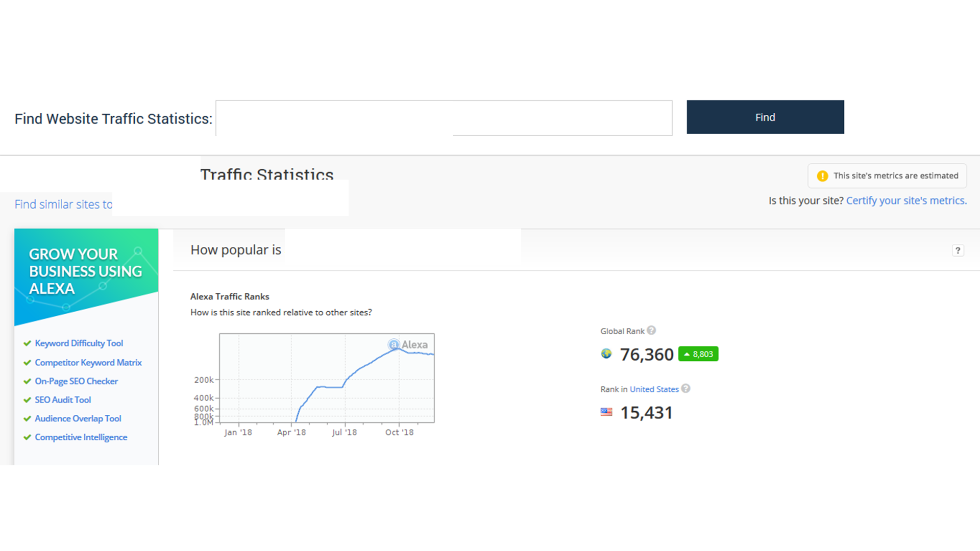Open the Audience Overlap Tool
Viewport: 980px width, 551px height.
point(78,418)
